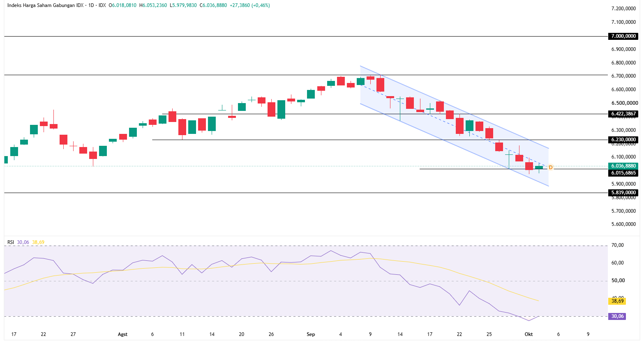Click the 60,00 level on RSI scale

click(x=618, y=263)
